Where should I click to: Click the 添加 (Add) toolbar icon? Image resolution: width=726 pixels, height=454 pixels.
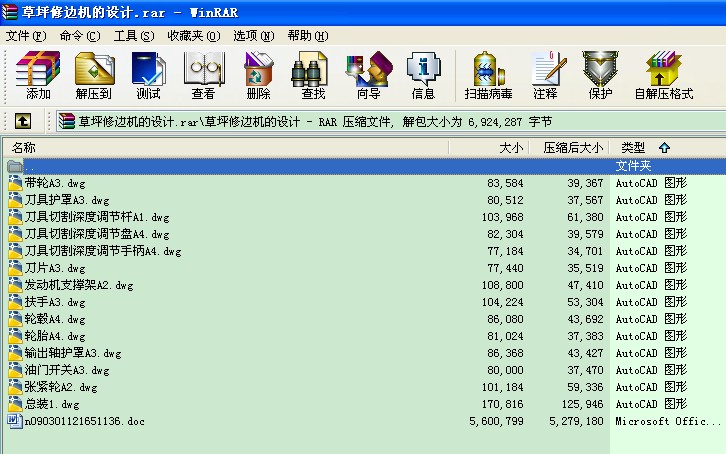click(38, 75)
